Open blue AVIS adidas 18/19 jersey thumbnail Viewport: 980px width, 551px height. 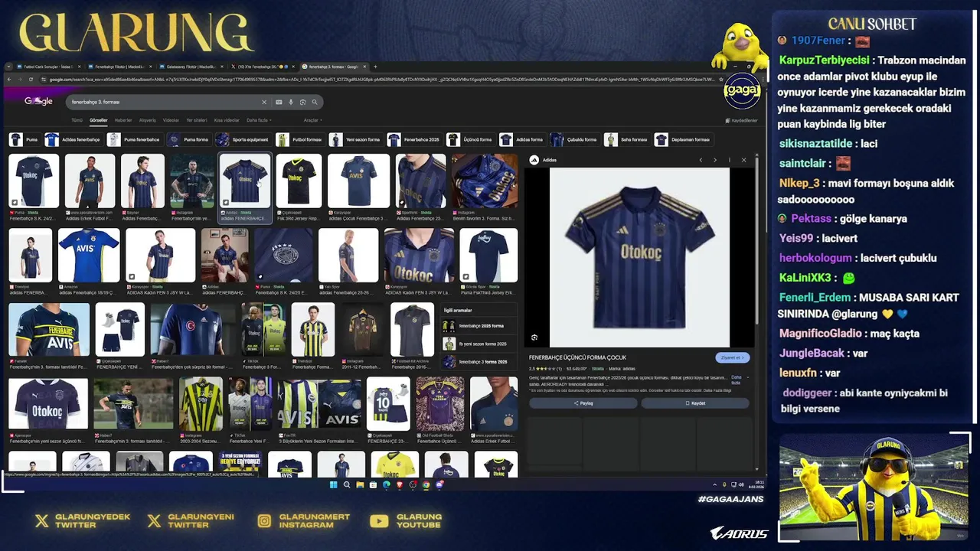(x=89, y=256)
